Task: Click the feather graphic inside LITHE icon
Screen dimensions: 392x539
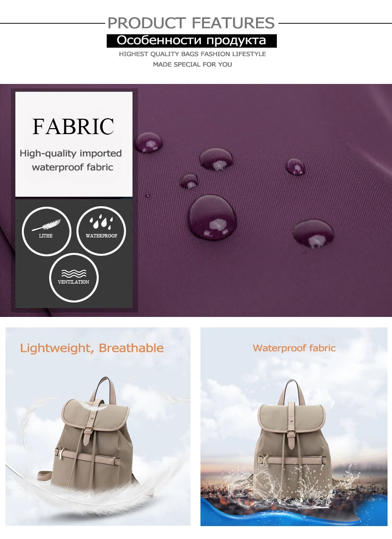Action: (46, 225)
